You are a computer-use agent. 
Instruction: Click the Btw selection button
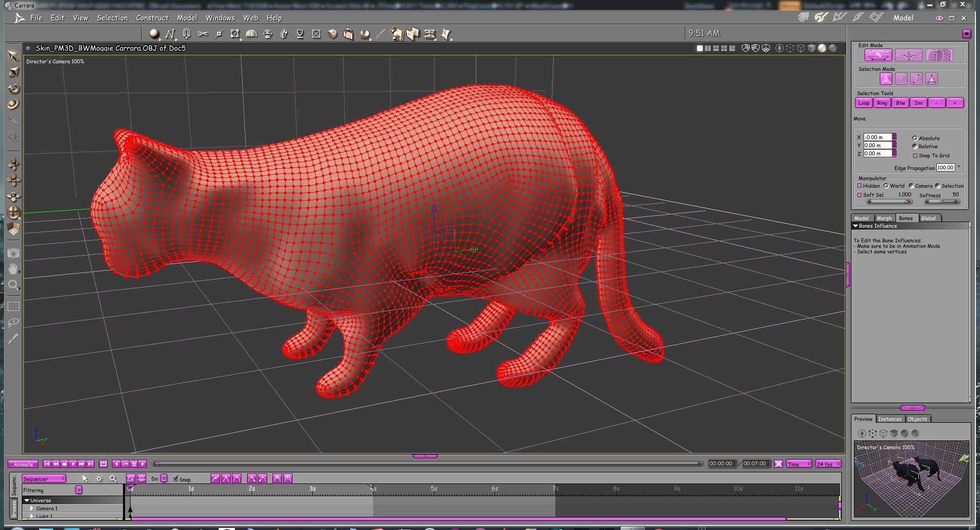(900, 103)
